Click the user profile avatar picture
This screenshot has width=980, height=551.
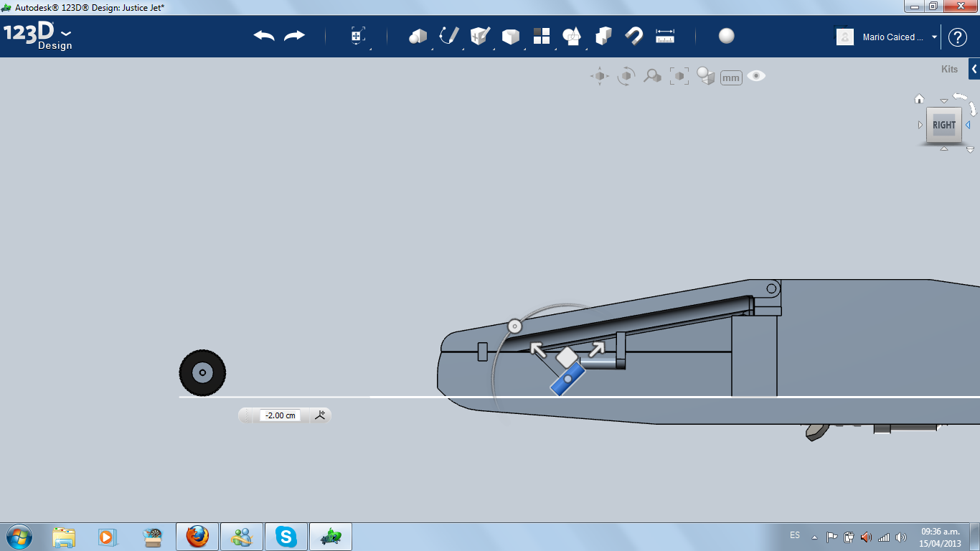(845, 37)
